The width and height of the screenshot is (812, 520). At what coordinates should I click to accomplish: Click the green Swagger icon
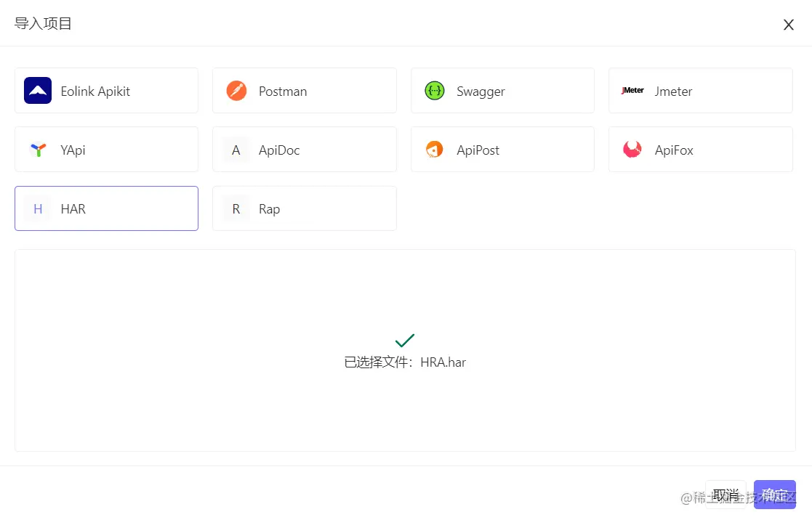[435, 91]
